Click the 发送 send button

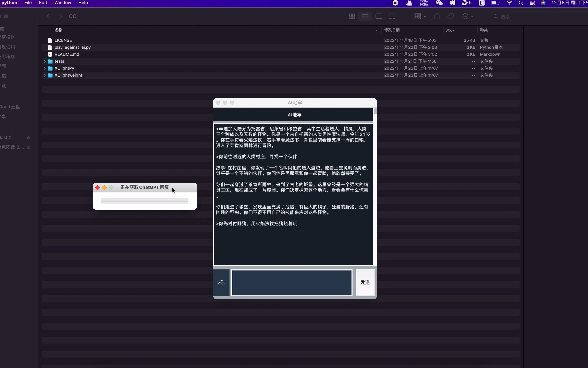pos(365,282)
